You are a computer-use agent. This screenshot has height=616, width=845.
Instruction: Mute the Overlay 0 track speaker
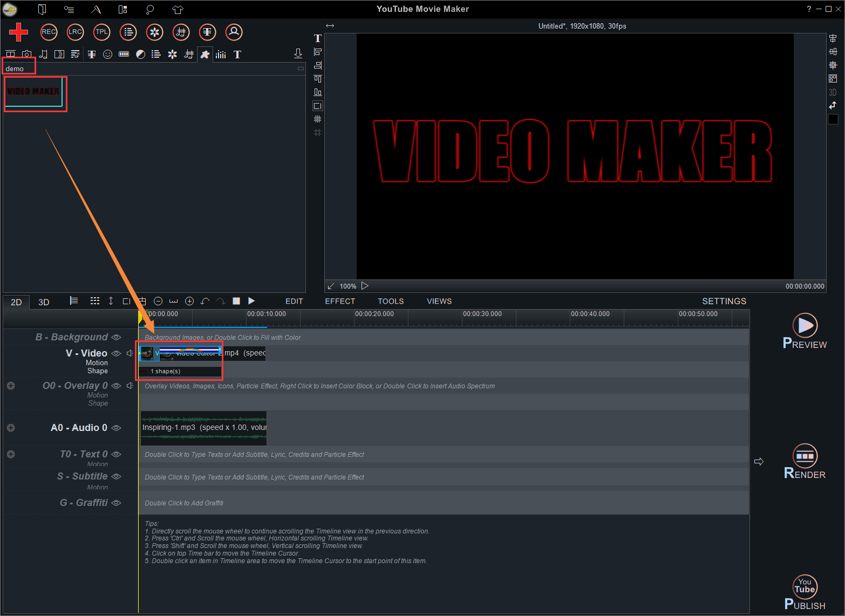[x=130, y=386]
